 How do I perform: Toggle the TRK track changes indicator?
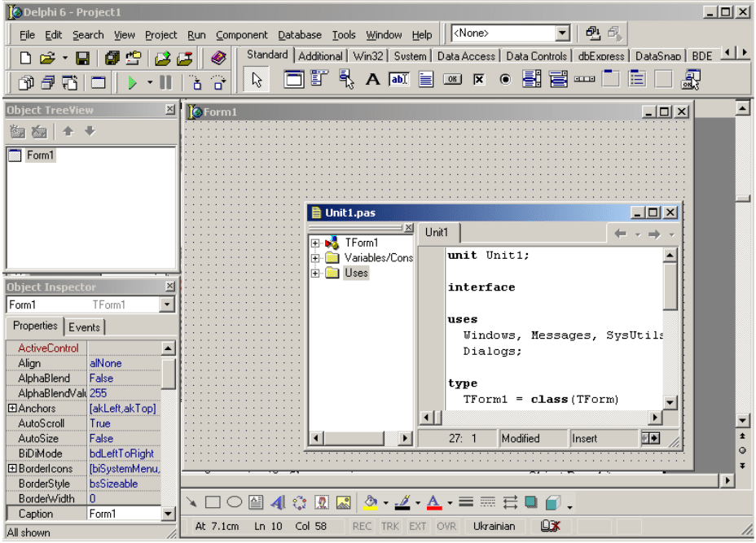tap(389, 526)
